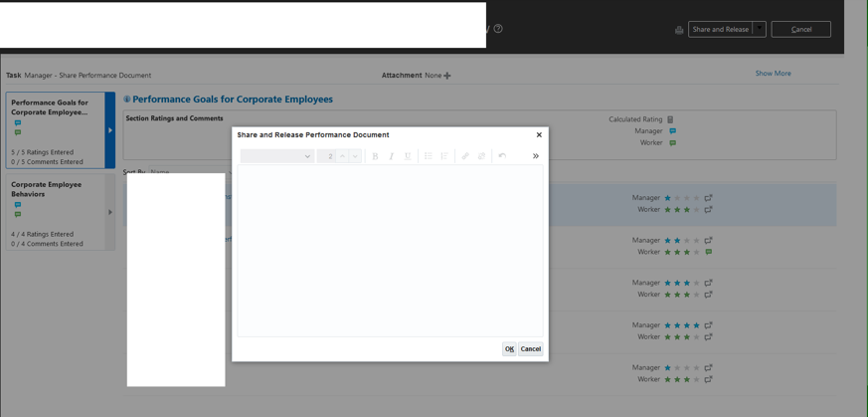The width and height of the screenshot is (868, 417).
Task: Click blue comment icon in Corporate Employee Behaviors tab
Action: coord(18,205)
